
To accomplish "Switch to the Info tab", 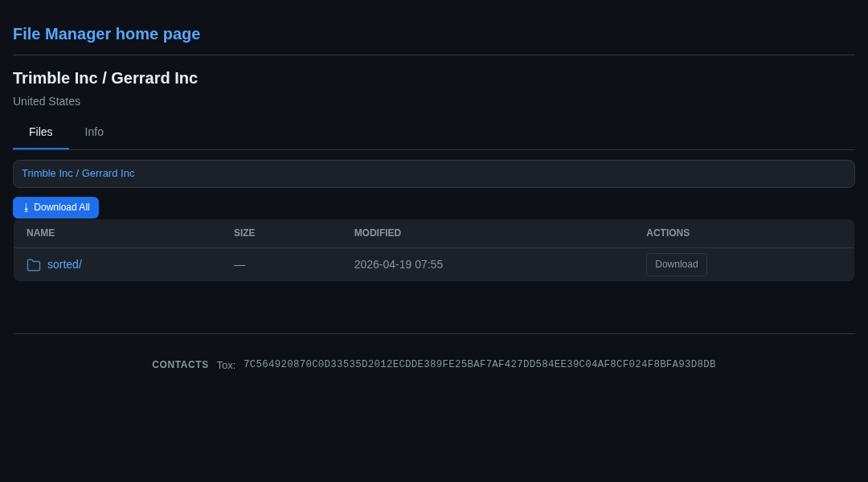I will (94, 132).
